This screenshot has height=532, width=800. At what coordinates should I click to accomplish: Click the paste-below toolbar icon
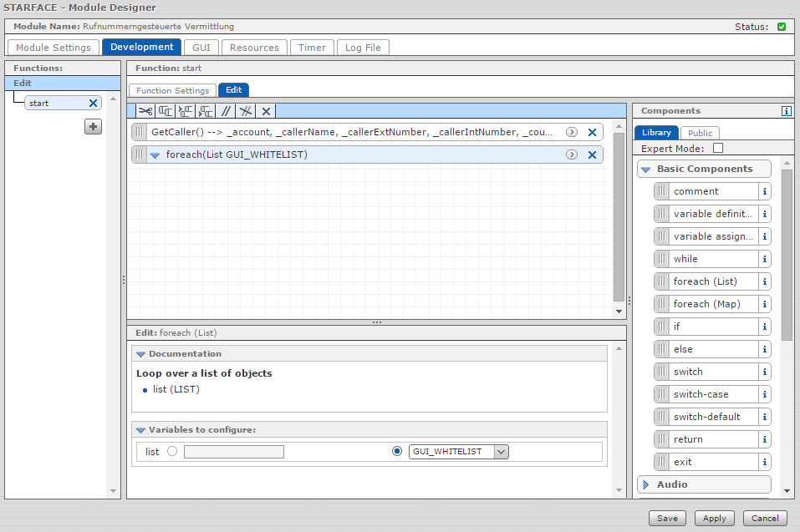tap(206, 111)
